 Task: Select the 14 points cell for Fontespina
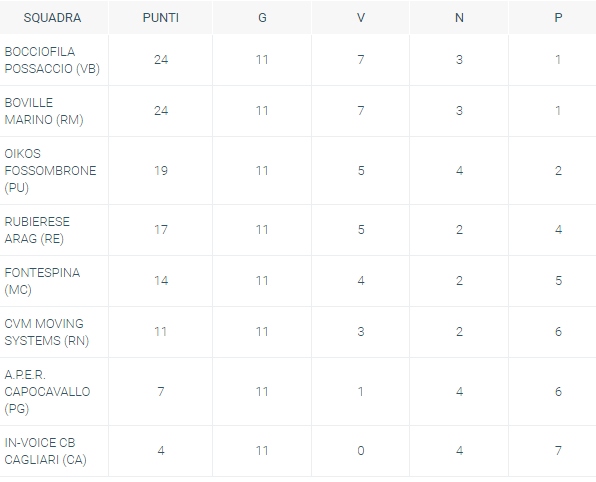coord(161,281)
